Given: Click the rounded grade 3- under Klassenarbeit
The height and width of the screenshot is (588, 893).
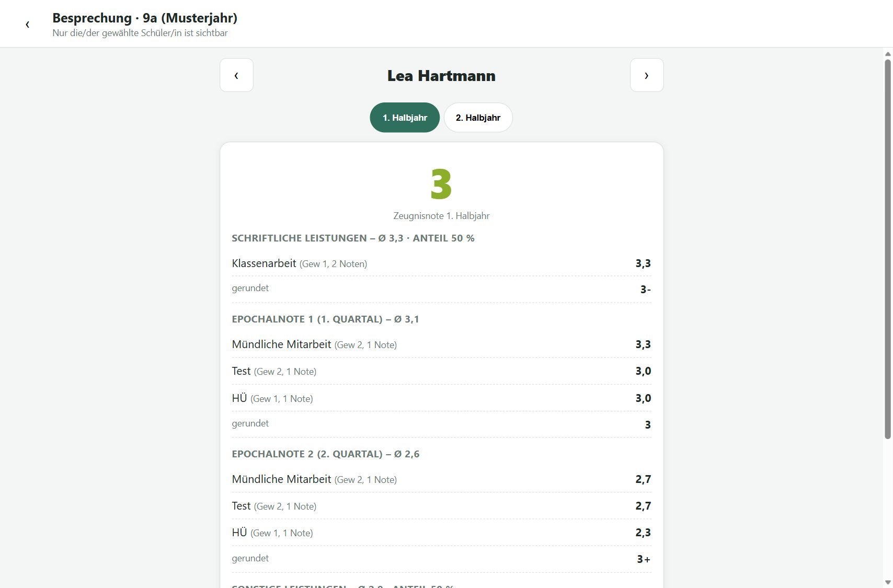Looking at the screenshot, I should tap(646, 289).
